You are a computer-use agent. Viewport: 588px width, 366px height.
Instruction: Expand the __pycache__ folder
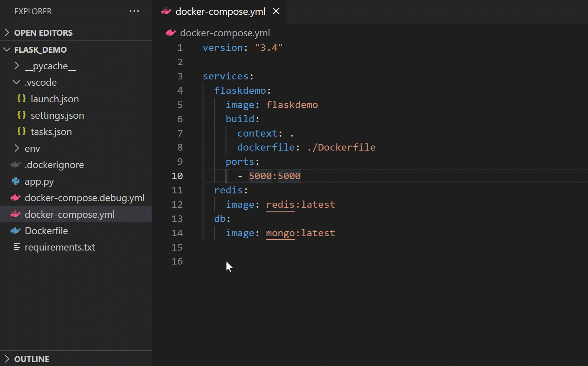click(17, 66)
